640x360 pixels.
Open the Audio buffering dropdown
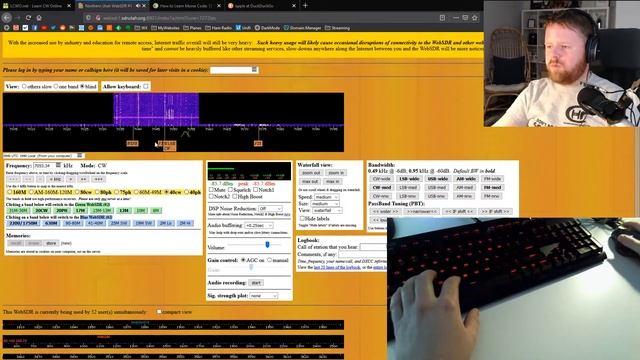pos(258,225)
